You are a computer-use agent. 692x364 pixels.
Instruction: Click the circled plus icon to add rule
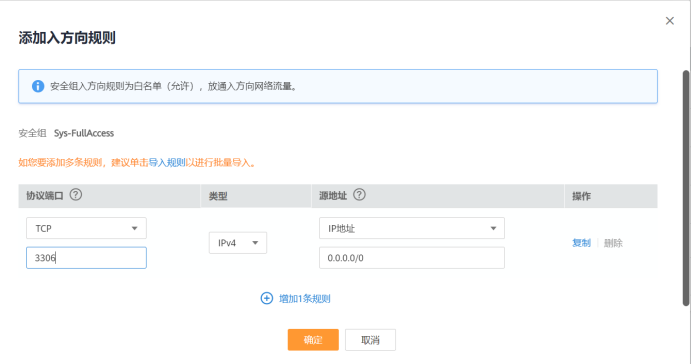(267, 298)
